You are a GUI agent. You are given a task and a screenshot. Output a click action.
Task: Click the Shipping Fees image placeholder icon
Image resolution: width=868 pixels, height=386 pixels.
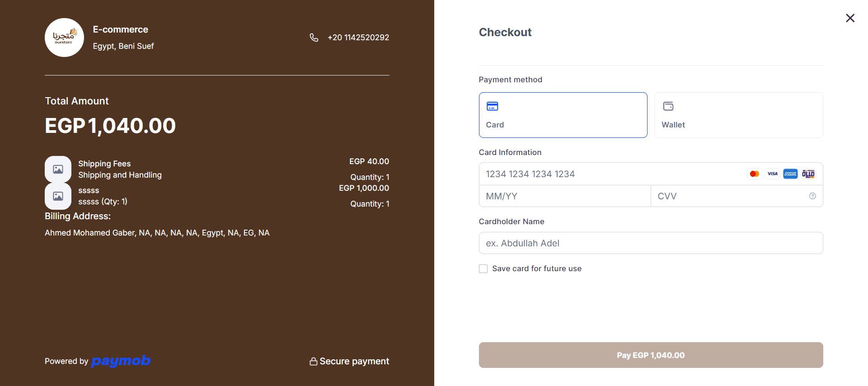(x=58, y=169)
